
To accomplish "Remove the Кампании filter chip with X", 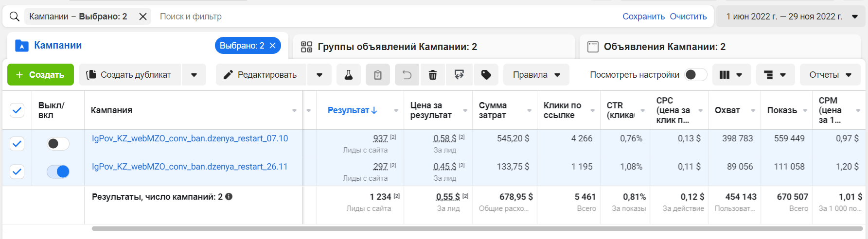I will [x=143, y=17].
